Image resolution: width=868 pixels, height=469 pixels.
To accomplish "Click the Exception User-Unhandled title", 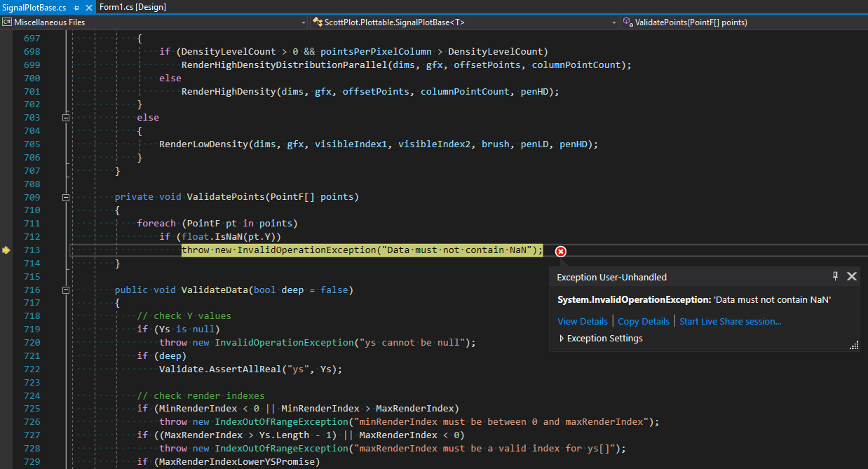I will [x=611, y=277].
